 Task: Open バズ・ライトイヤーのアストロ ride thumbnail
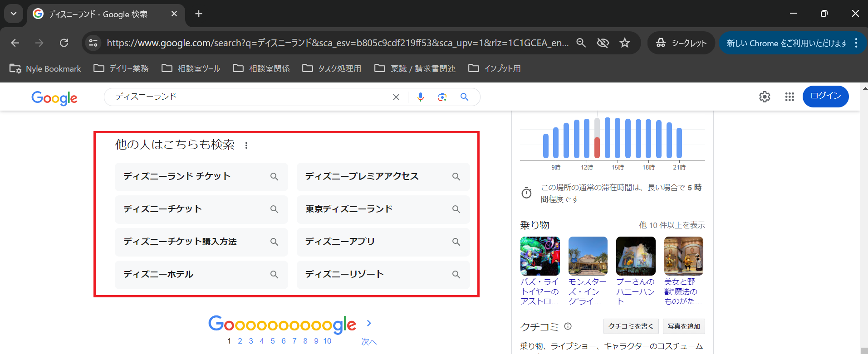540,256
